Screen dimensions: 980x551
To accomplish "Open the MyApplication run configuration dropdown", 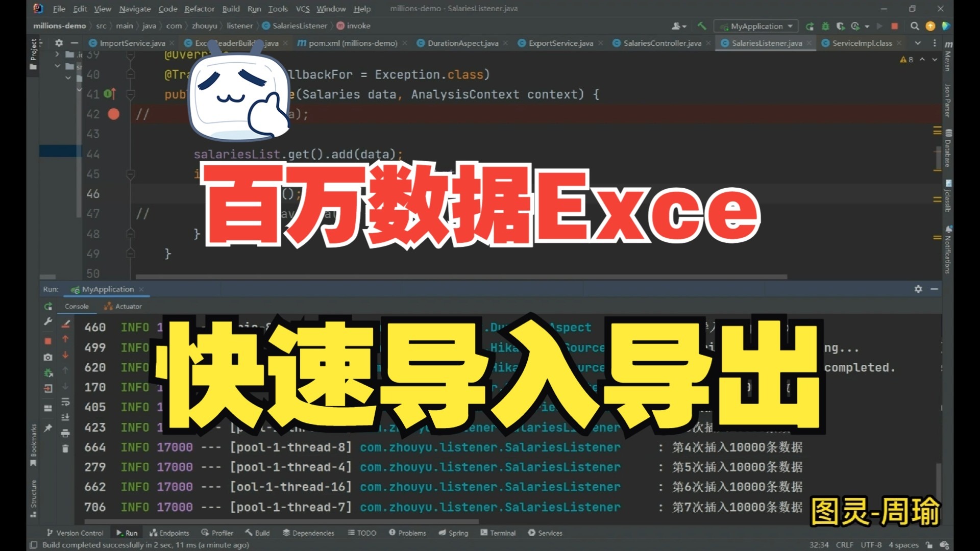I will click(x=755, y=26).
